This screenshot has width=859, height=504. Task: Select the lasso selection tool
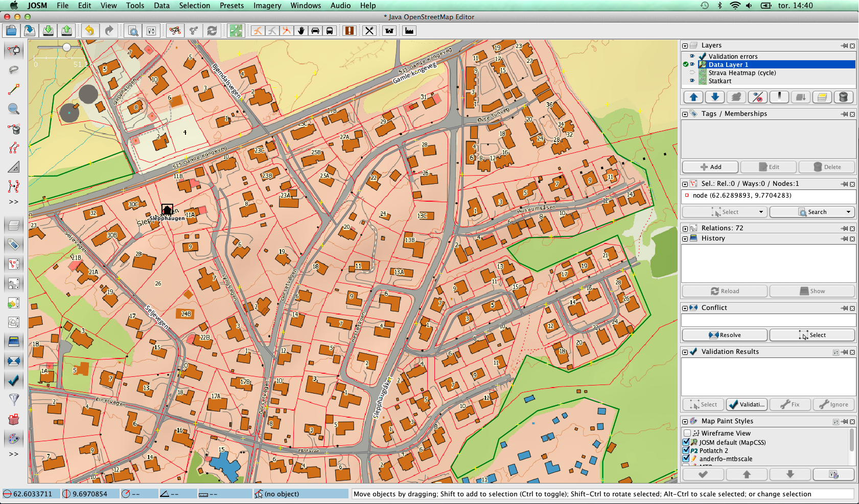pyautogui.click(x=14, y=69)
